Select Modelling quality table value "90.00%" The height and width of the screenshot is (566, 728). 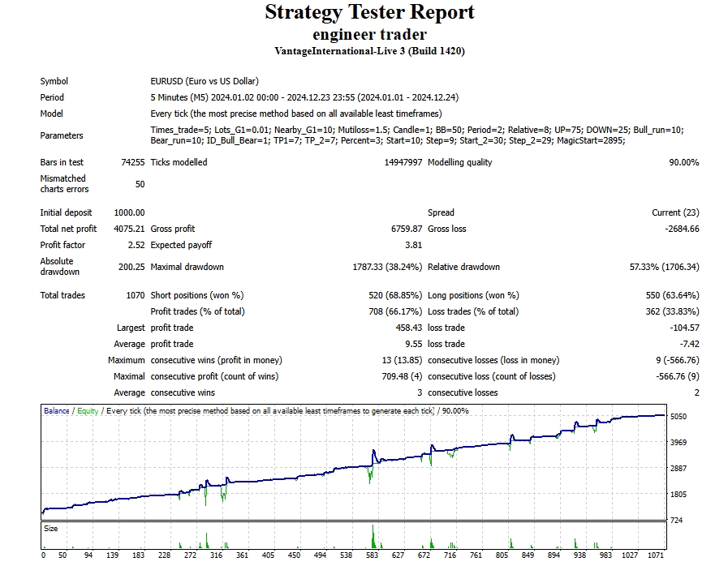click(x=684, y=162)
